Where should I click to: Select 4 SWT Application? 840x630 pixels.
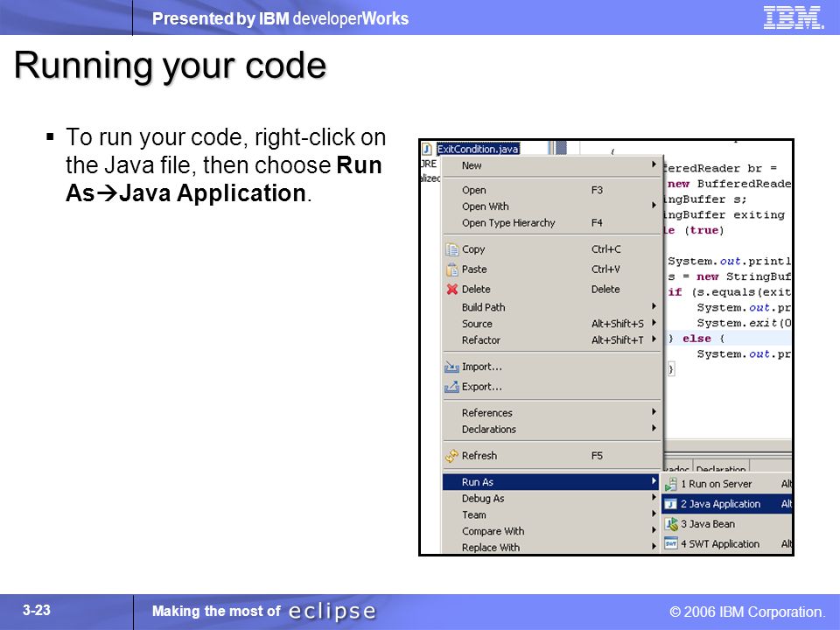pyautogui.click(x=727, y=543)
